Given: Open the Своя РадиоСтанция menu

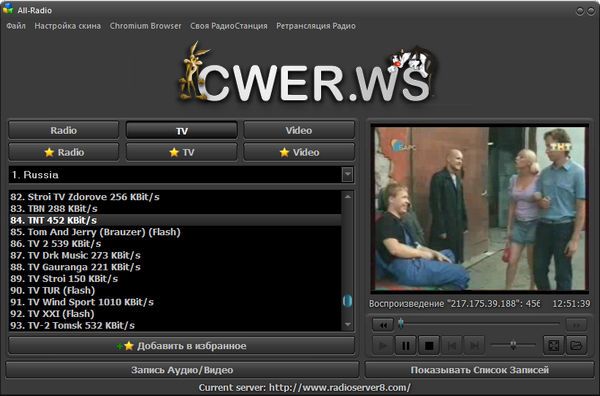Looking at the screenshot, I should [229, 26].
